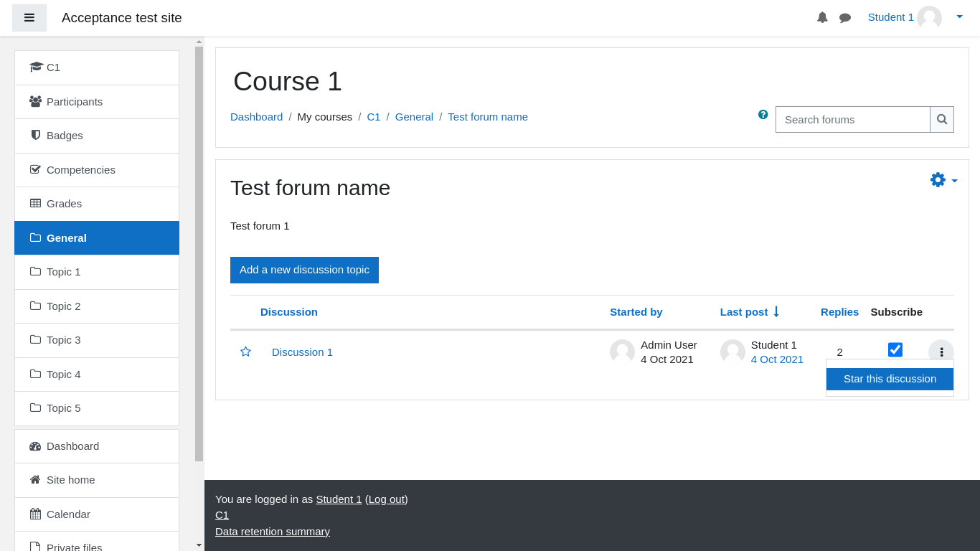Open Topic 2 in the sidebar
The width and height of the screenshot is (980, 551).
[x=97, y=306]
